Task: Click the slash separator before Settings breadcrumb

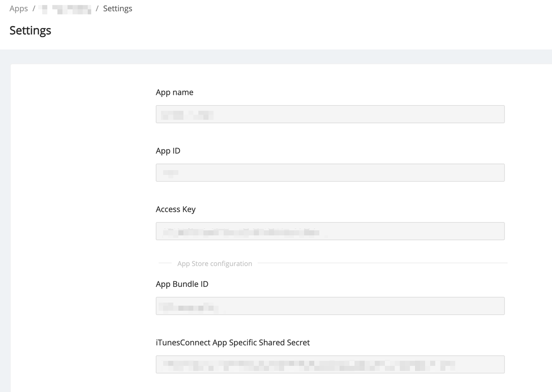Action: (97, 9)
